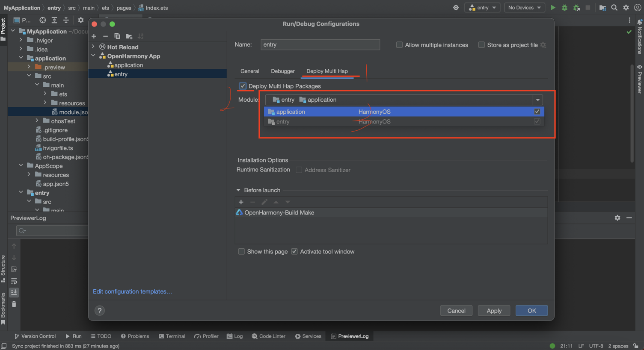This screenshot has width=644, height=350.
Task: Open the No Devices dropdown
Action: pos(524,8)
